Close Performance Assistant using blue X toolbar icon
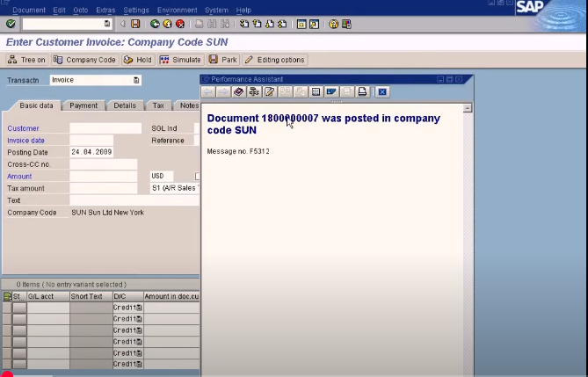Viewport: 588px width, 377px height. pyautogui.click(x=382, y=92)
